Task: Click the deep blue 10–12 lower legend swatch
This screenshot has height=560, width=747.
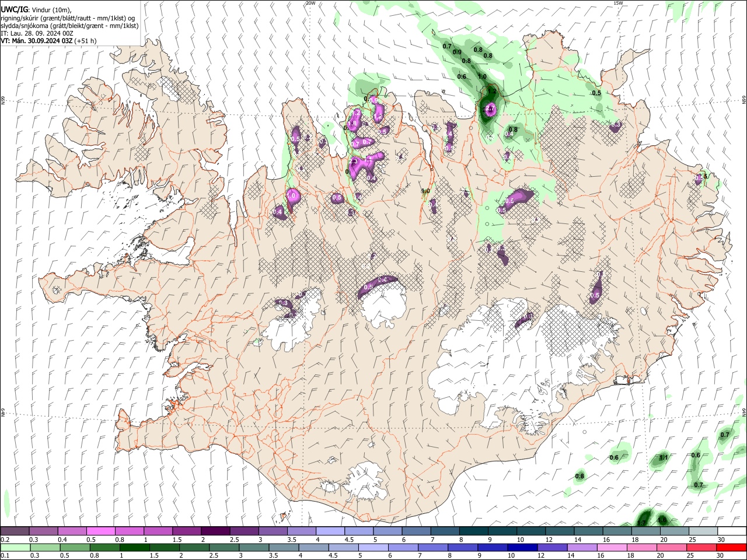Action: [x=522, y=547]
